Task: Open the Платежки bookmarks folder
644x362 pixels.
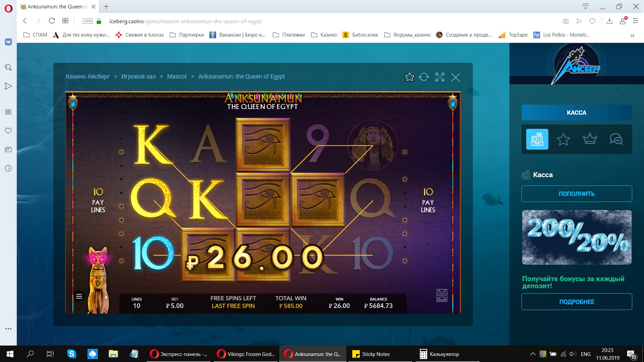Action: click(289, 35)
